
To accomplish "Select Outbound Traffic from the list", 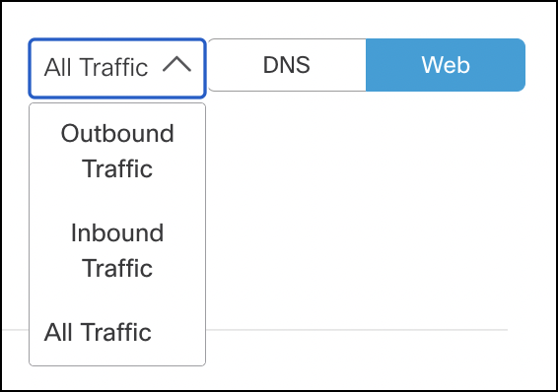I will (x=117, y=151).
